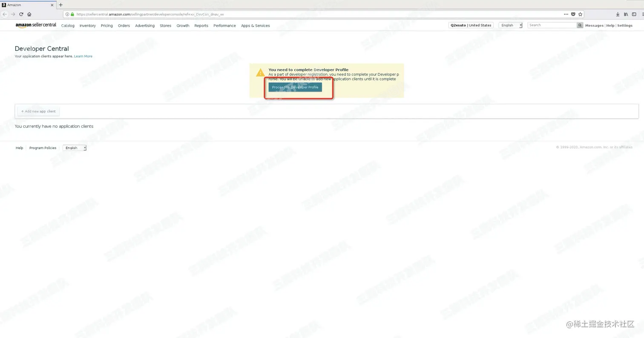Image resolution: width=644 pixels, height=338 pixels.
Task: Select the Amazon tab
Action: click(28, 5)
